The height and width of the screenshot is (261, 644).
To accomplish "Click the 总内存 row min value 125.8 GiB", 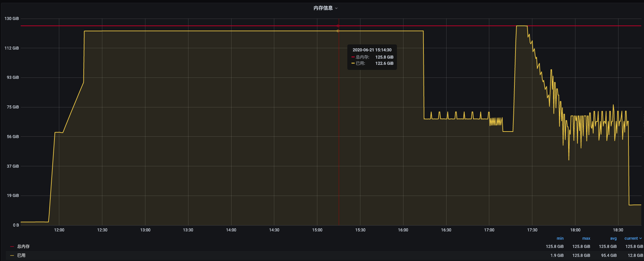I will click(x=555, y=247).
